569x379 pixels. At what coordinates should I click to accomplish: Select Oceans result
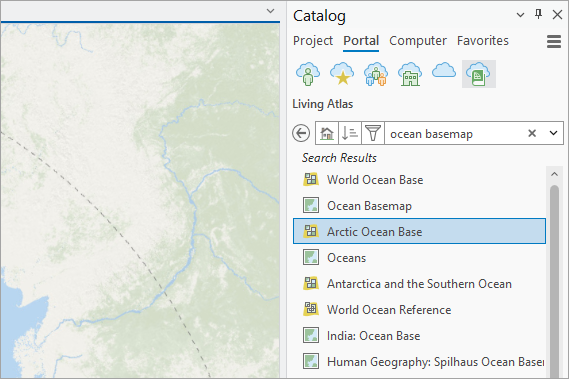point(419,257)
